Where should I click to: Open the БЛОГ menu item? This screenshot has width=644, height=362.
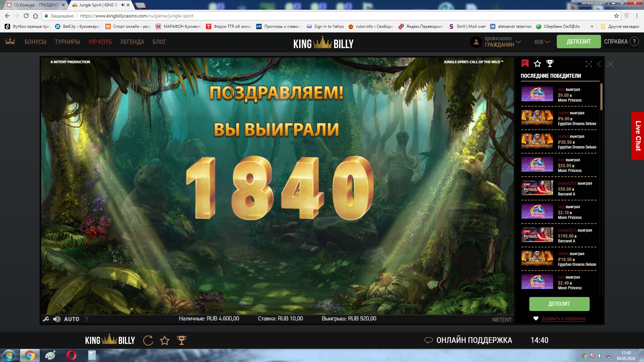pos(159,42)
